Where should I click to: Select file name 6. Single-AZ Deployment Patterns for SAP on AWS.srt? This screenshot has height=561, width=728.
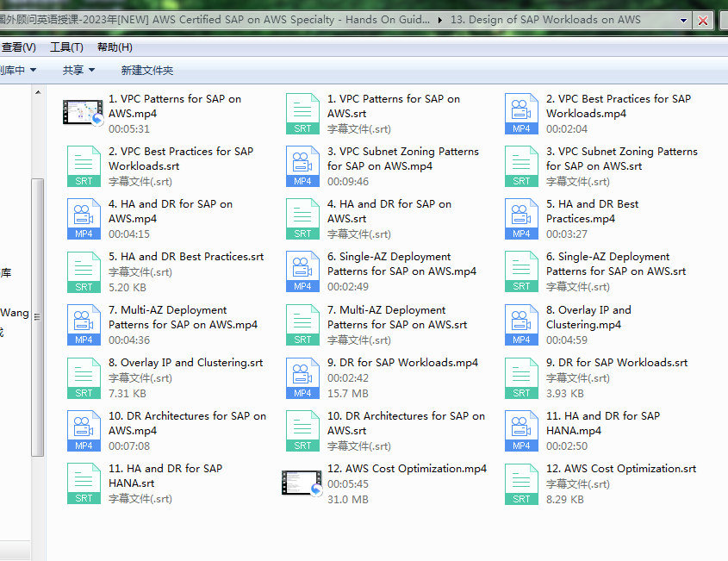(x=616, y=264)
